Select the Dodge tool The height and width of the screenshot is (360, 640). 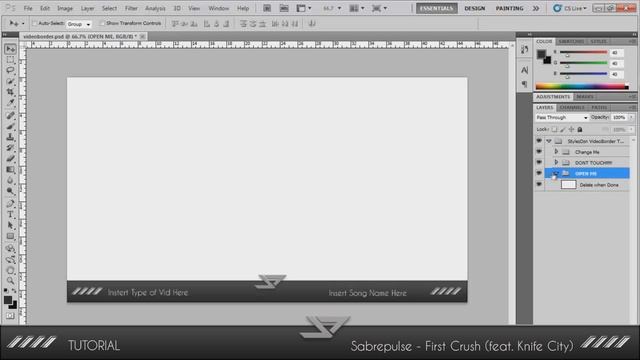tap(10, 191)
